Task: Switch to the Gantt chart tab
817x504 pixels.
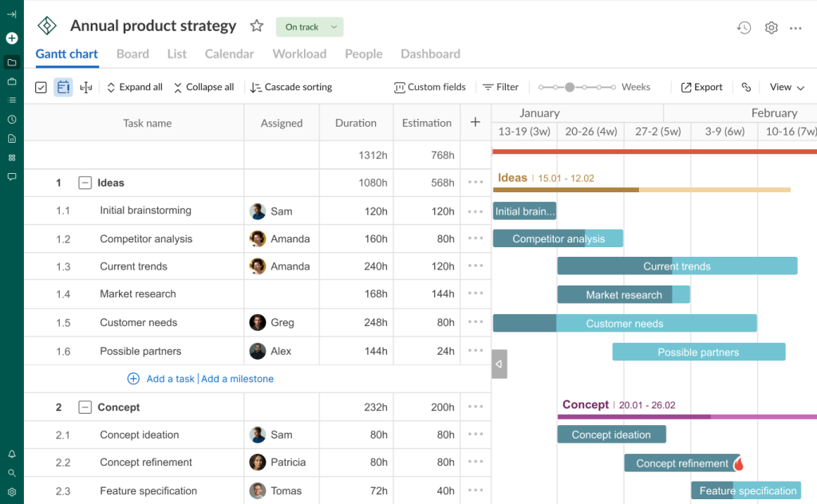Action: [x=67, y=53]
